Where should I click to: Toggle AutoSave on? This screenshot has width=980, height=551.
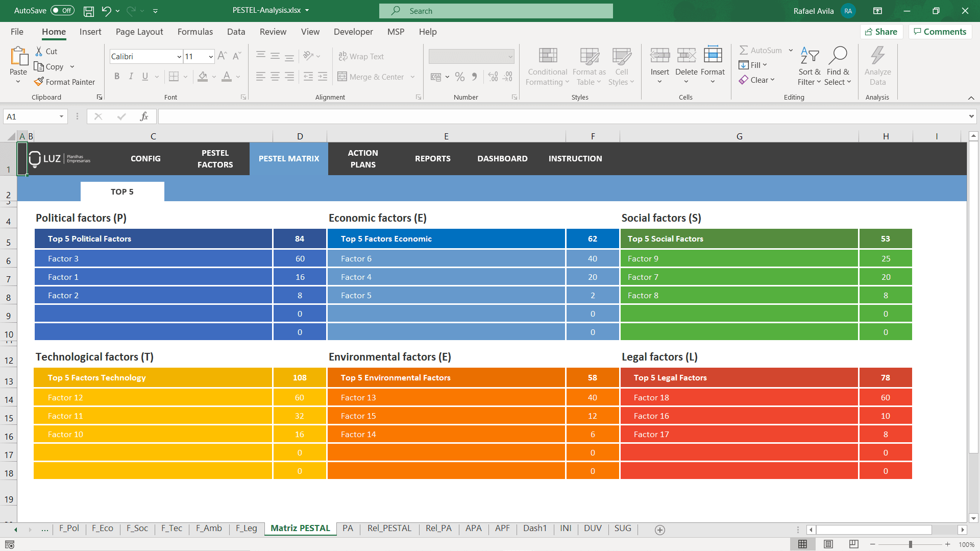coord(61,10)
